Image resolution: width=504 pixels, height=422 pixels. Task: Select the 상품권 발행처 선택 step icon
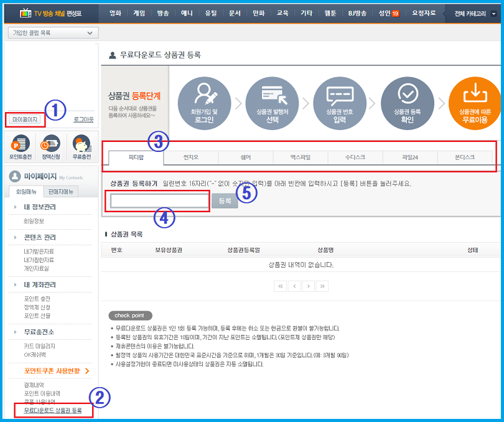[x=272, y=103]
